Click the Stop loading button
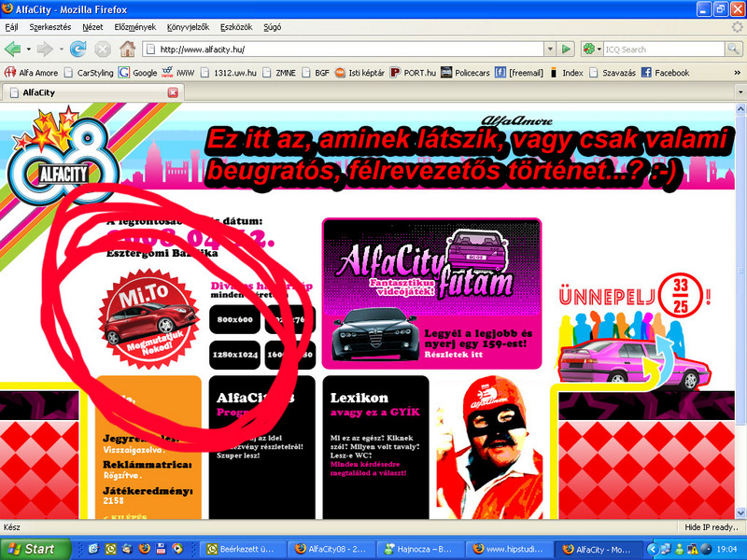 [103, 49]
